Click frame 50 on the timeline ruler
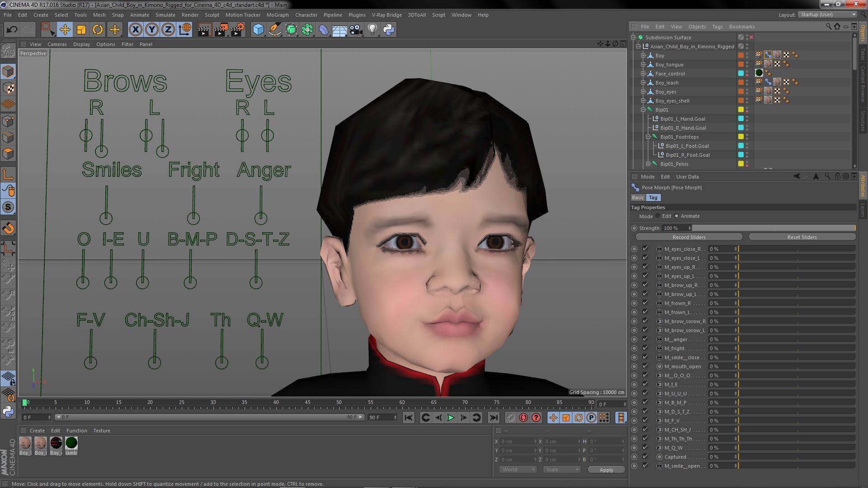 point(339,403)
